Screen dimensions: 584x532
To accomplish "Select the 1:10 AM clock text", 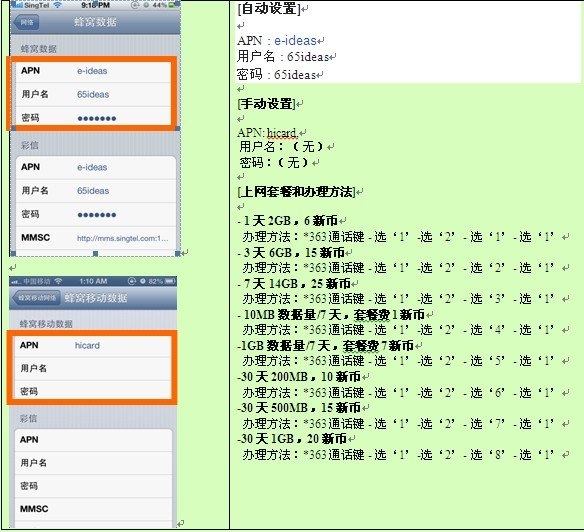I will point(93,281).
